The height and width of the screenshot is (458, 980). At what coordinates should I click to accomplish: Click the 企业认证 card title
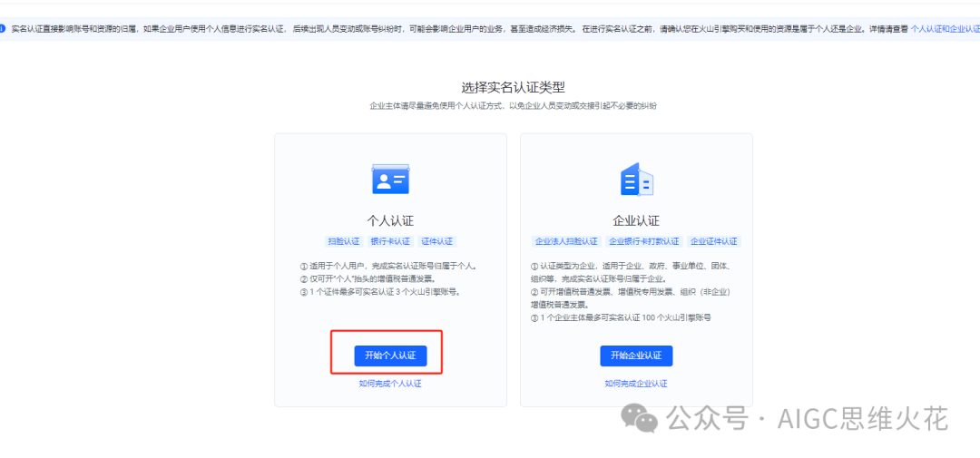636,220
